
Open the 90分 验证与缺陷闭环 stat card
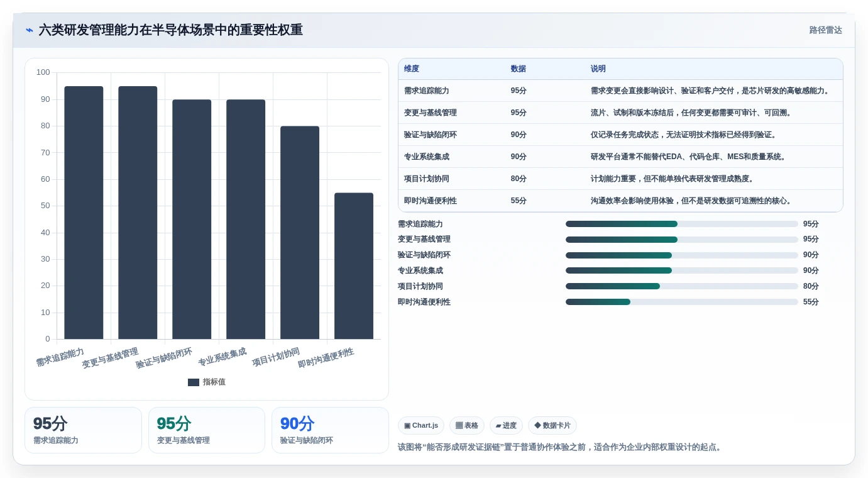[x=330, y=430]
